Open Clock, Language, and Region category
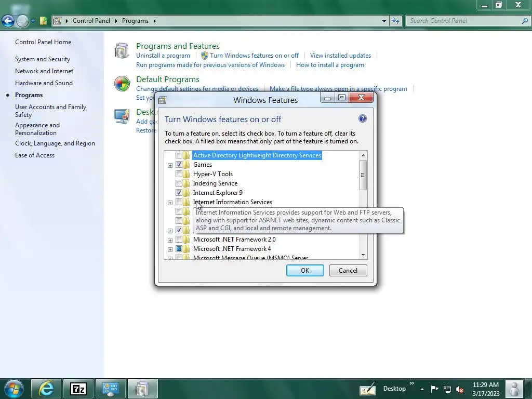This screenshot has width=532, height=399. click(x=55, y=143)
